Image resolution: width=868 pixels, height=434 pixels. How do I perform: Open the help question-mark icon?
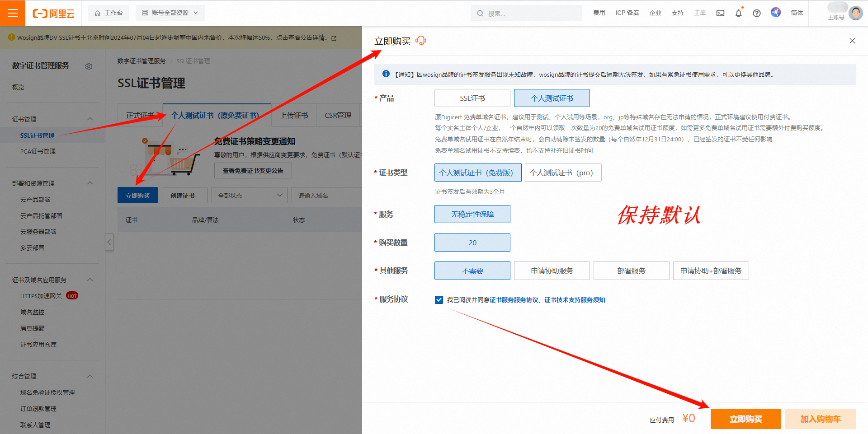coord(756,13)
